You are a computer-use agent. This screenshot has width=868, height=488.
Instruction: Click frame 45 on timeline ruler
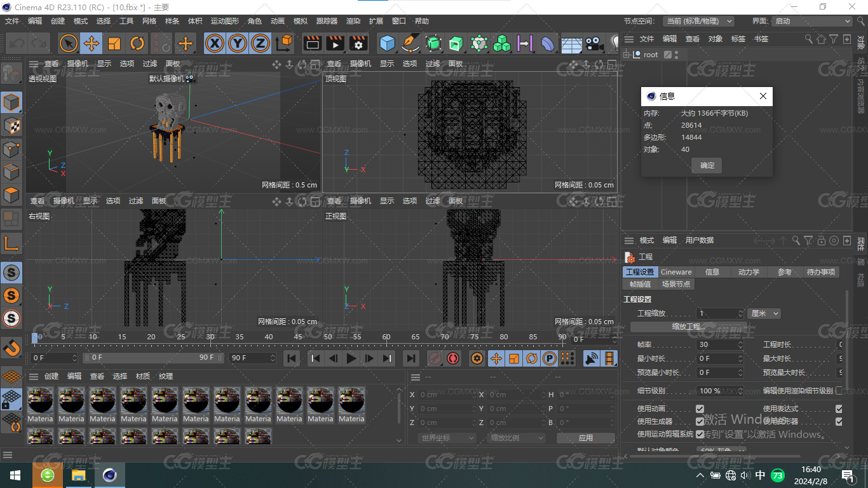click(x=297, y=337)
